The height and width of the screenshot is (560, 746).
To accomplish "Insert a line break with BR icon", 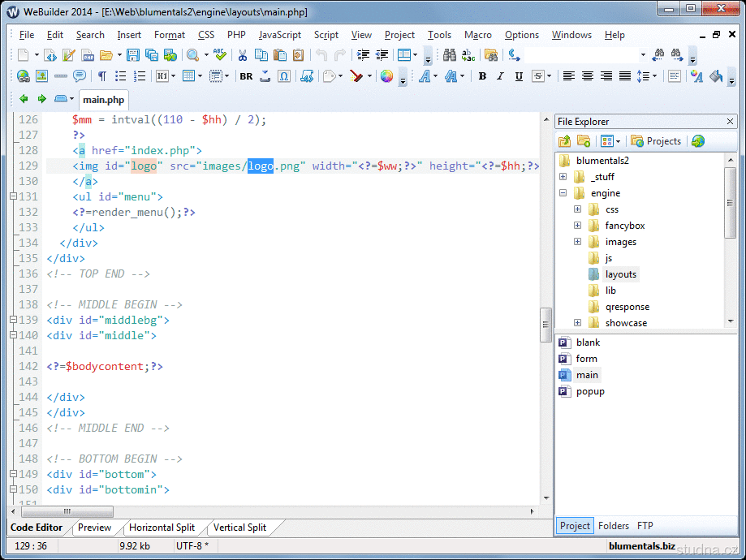I will pos(246,76).
